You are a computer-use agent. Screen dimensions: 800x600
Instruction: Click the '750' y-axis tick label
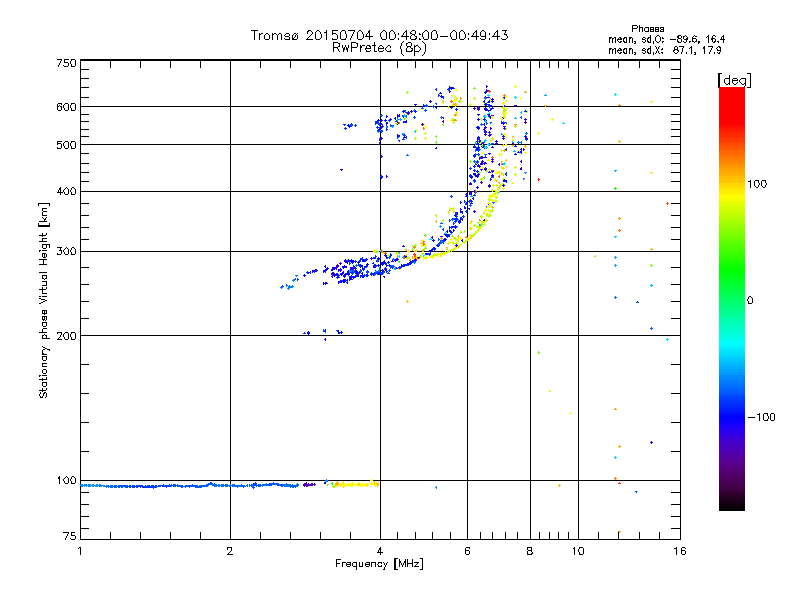(x=66, y=63)
